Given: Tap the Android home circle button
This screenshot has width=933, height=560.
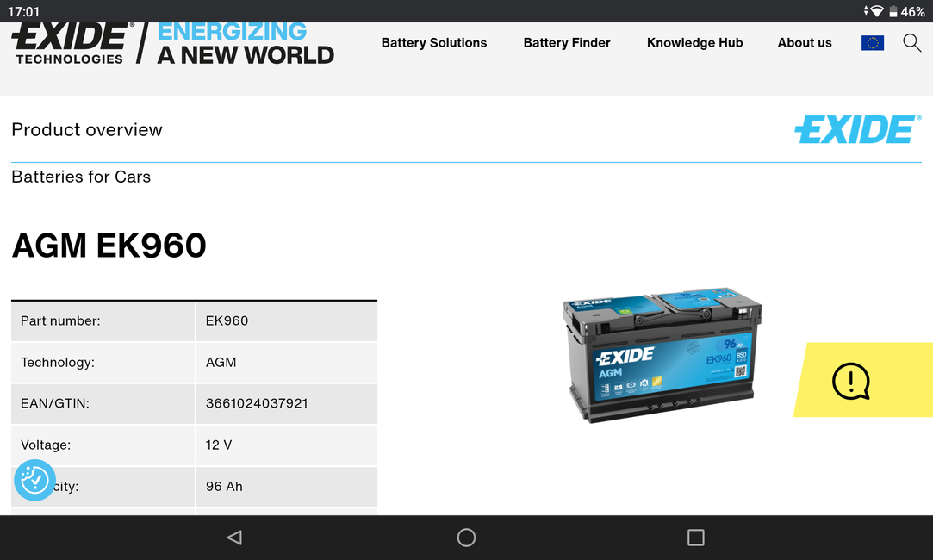Looking at the screenshot, I should point(466,538).
